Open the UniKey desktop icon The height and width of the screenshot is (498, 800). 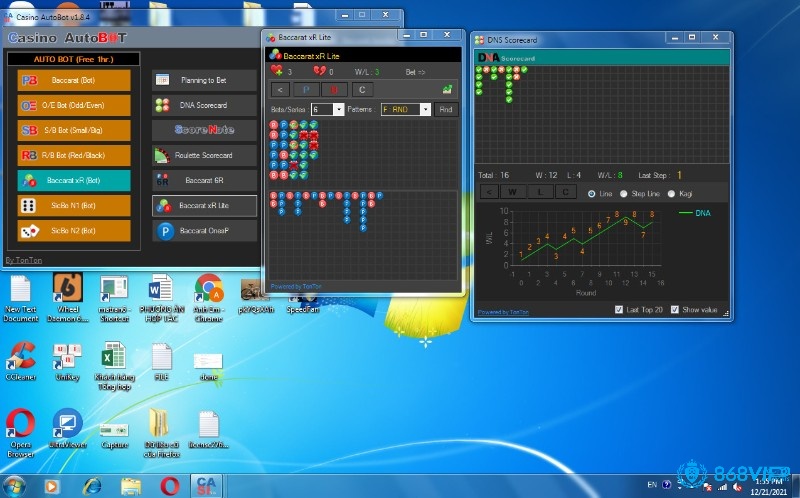[67, 362]
